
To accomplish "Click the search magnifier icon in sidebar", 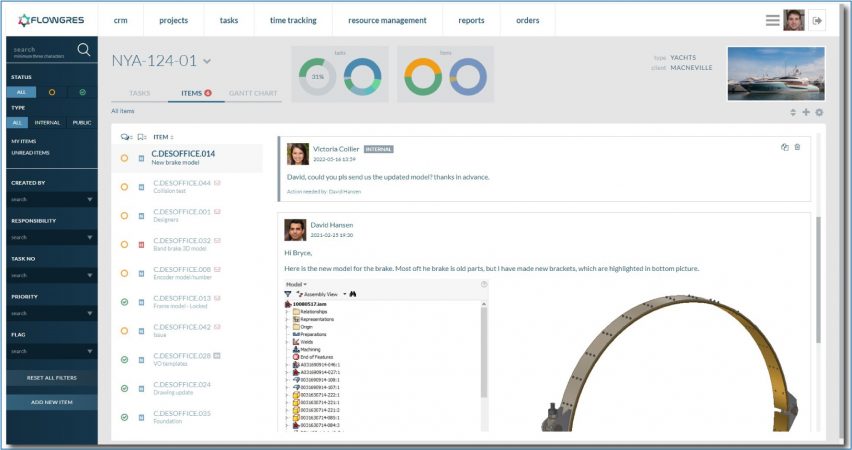I will pos(84,49).
